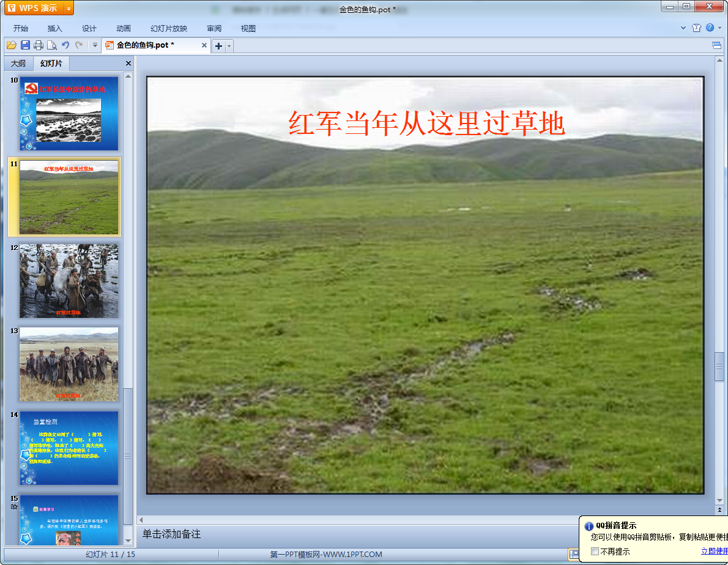Click the editor vertical scrollbar thumb

(719, 366)
